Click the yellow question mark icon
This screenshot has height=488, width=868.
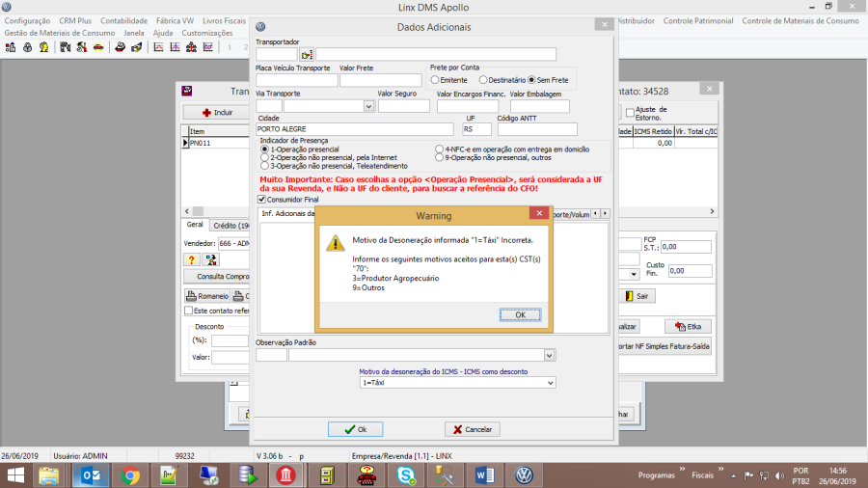(192, 259)
